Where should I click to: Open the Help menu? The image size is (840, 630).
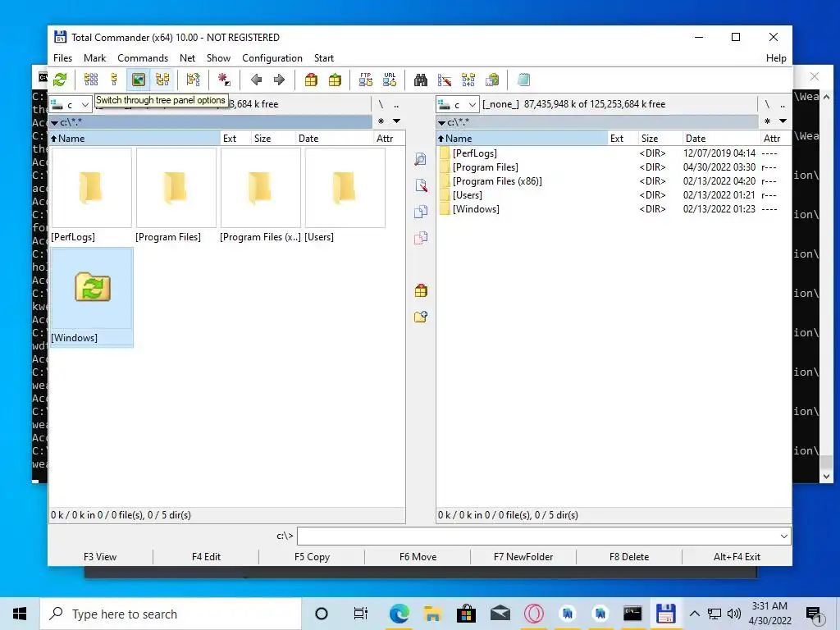[776, 58]
